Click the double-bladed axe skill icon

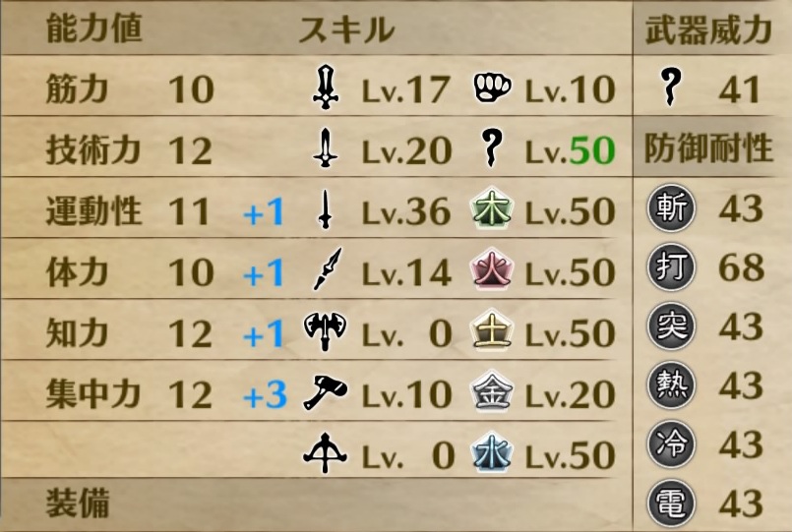(x=324, y=333)
